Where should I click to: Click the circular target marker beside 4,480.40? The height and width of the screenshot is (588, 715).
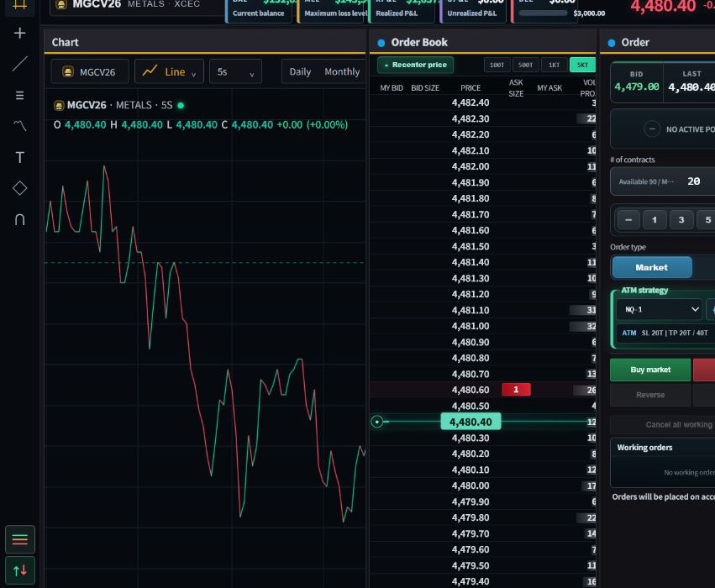point(376,422)
